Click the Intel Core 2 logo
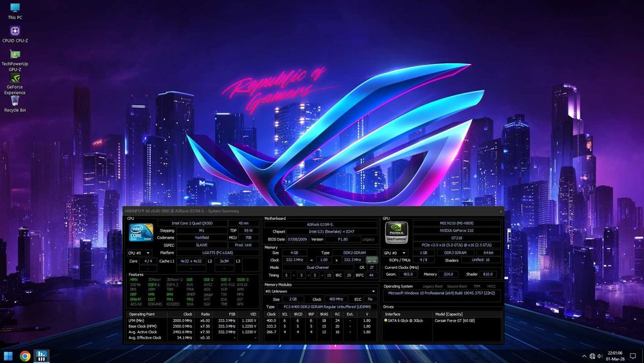644x363 pixels. pos(141,232)
